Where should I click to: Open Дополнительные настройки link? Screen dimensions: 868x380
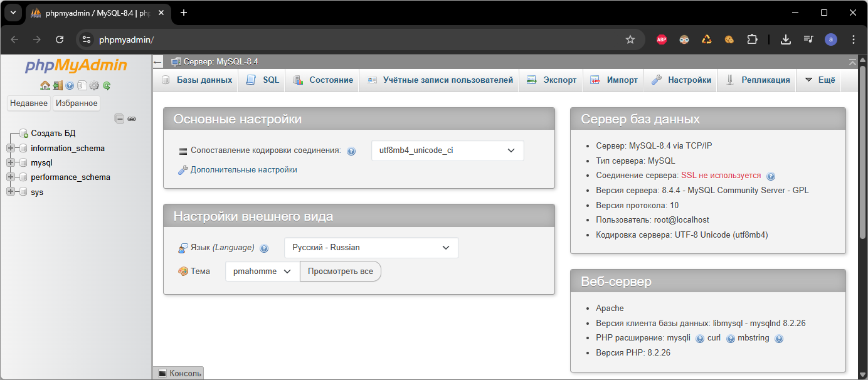coord(244,170)
